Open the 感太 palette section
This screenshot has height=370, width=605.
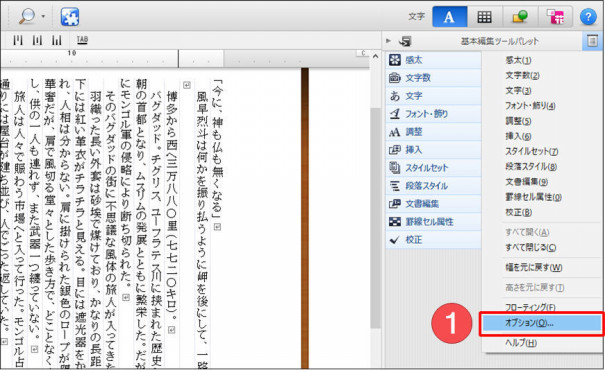(433, 60)
